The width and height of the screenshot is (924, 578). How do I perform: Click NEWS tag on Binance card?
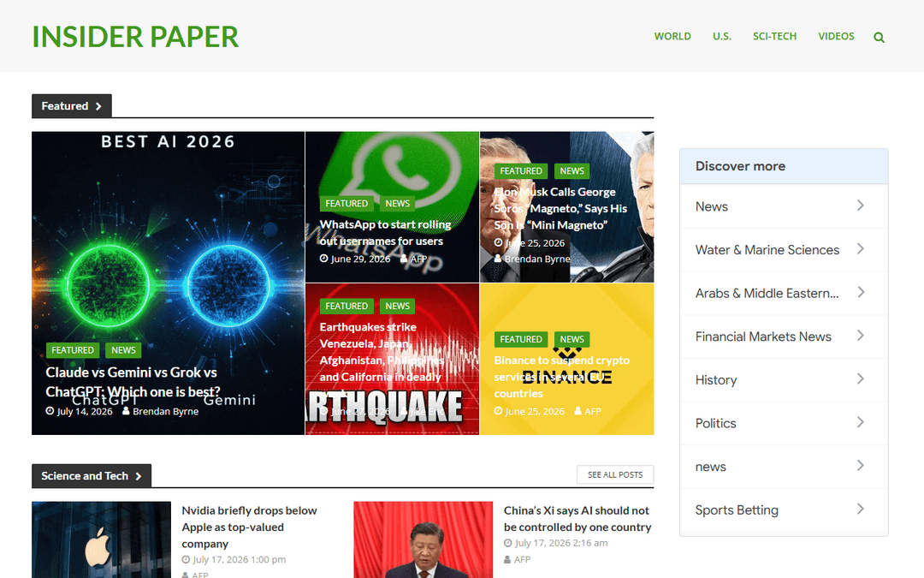[572, 339]
